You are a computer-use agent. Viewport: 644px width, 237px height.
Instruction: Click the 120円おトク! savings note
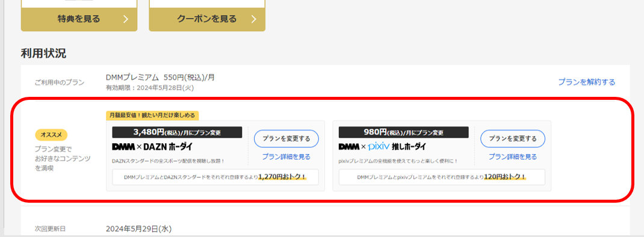click(x=505, y=177)
